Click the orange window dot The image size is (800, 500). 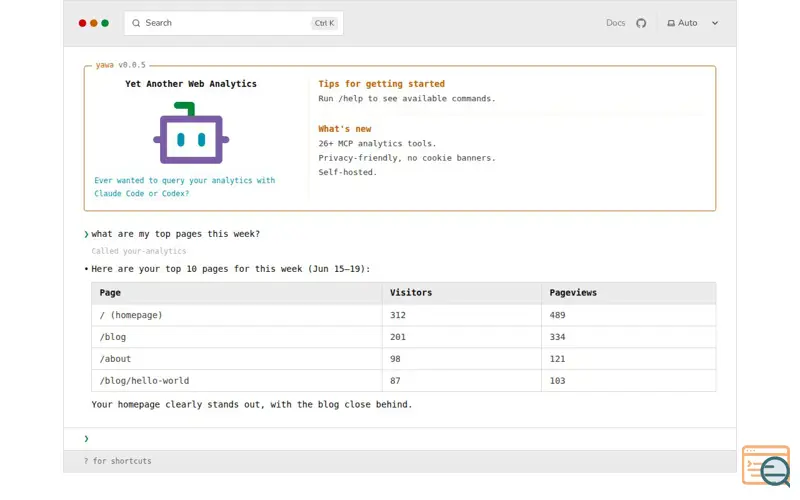point(93,23)
